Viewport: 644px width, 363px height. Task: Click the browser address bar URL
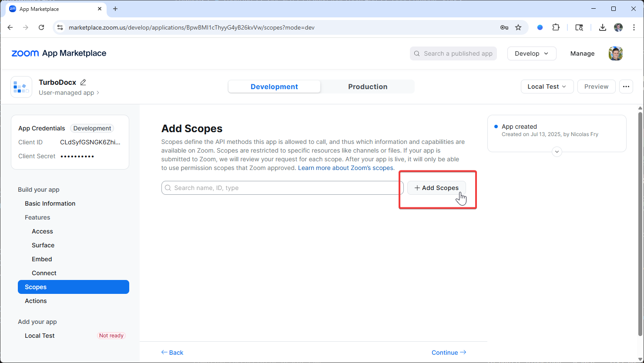191,27
